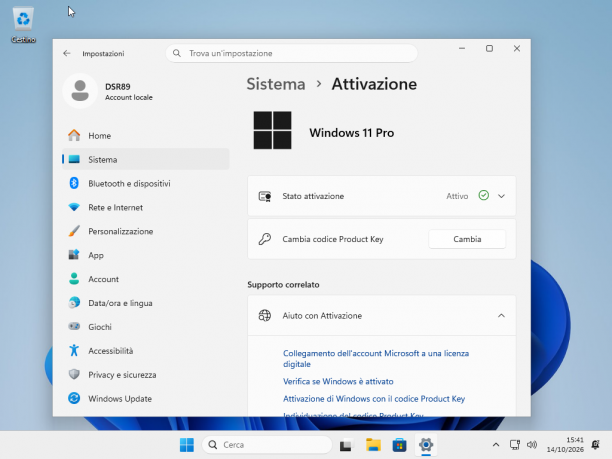The width and height of the screenshot is (612, 459).
Task: Collapse the Aiuto con Attivazione section
Action: 501,315
